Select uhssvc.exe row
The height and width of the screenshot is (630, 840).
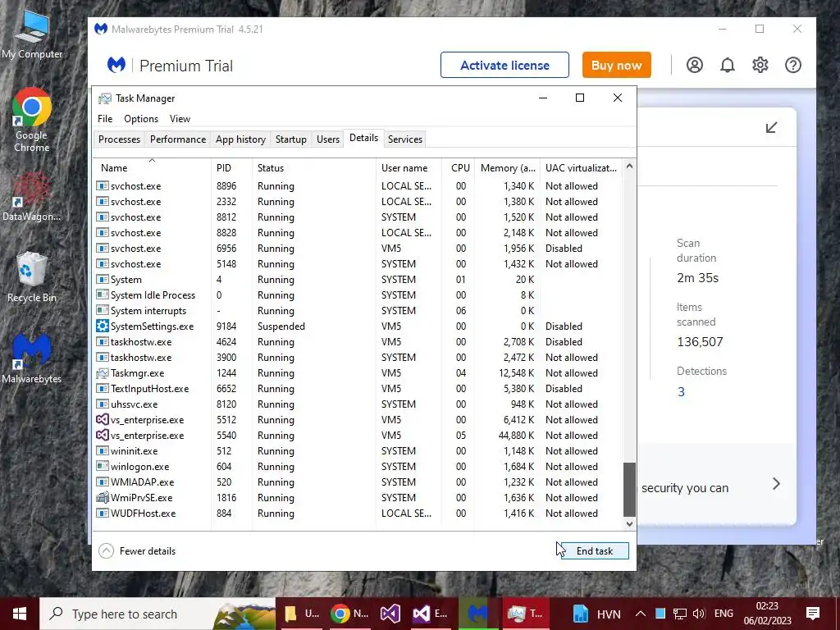[358, 404]
